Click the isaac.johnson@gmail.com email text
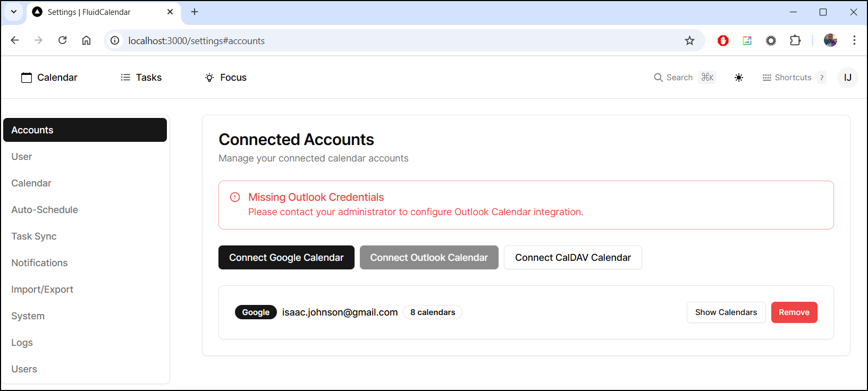Image resolution: width=868 pixels, height=391 pixels. point(340,312)
